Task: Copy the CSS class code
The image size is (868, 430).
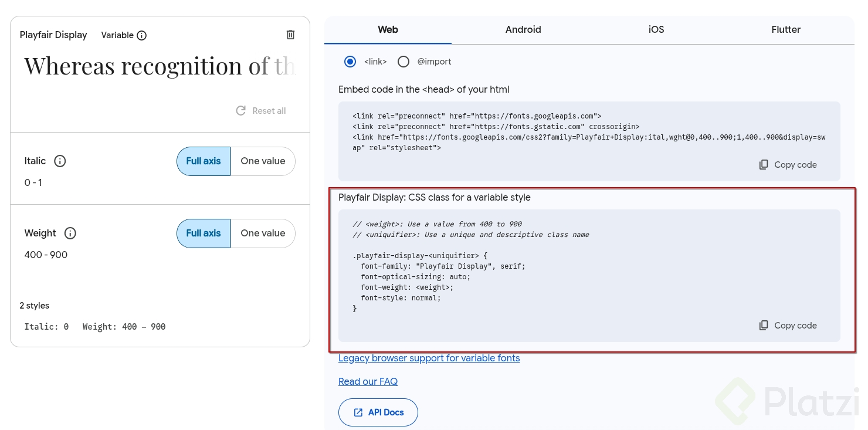Action: pyautogui.click(x=788, y=326)
